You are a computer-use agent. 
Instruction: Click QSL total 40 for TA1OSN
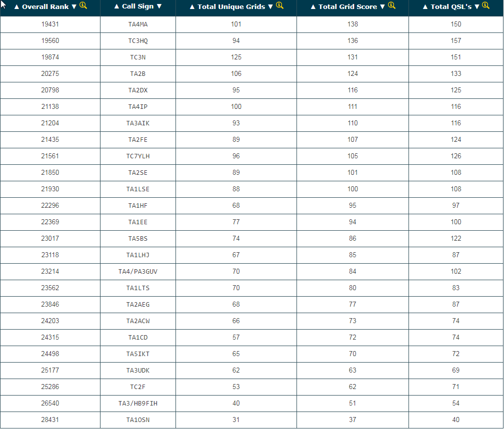tap(456, 420)
